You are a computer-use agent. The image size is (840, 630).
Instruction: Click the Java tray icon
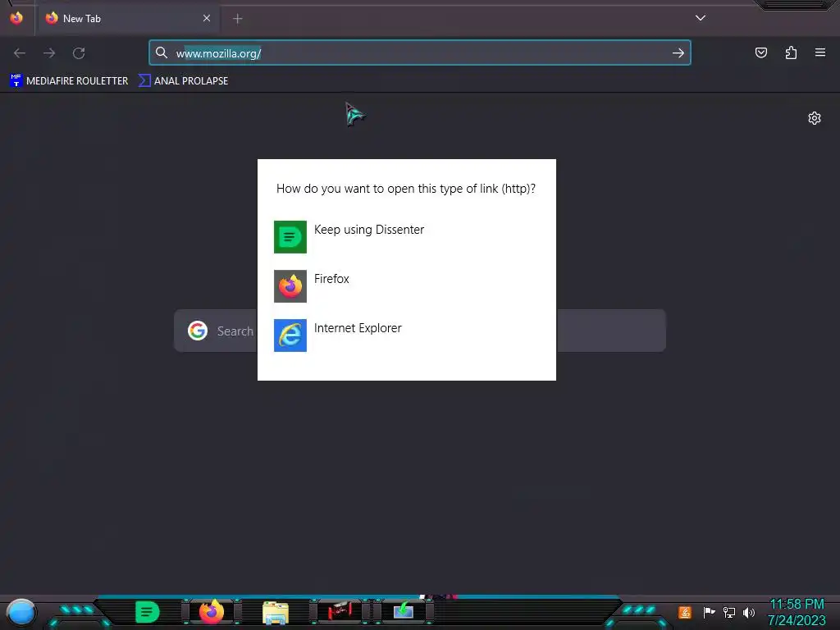click(685, 612)
